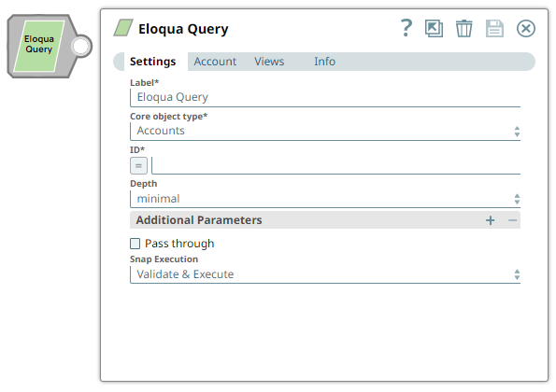Viewport: 556px width, 392px height.
Task: Switch to the Info tab
Action: [x=324, y=62]
